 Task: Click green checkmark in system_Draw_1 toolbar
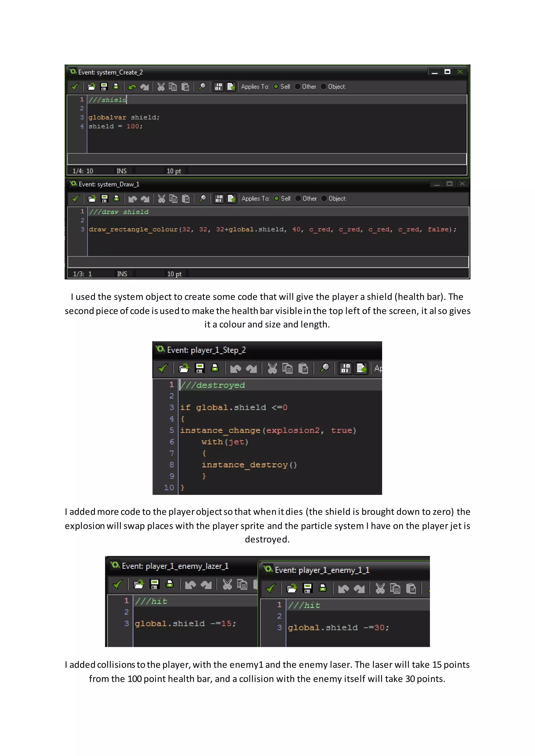(75, 199)
